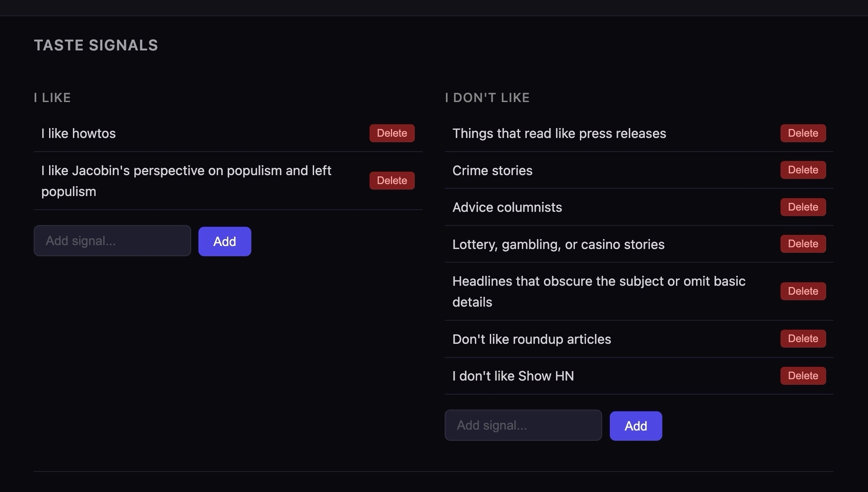
Task: Select the "I don't like Show HN" entry
Action: (513, 376)
